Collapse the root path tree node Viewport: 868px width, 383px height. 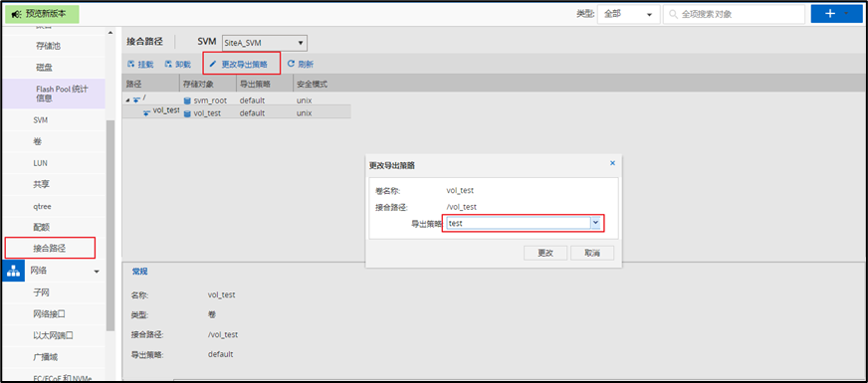click(x=127, y=100)
